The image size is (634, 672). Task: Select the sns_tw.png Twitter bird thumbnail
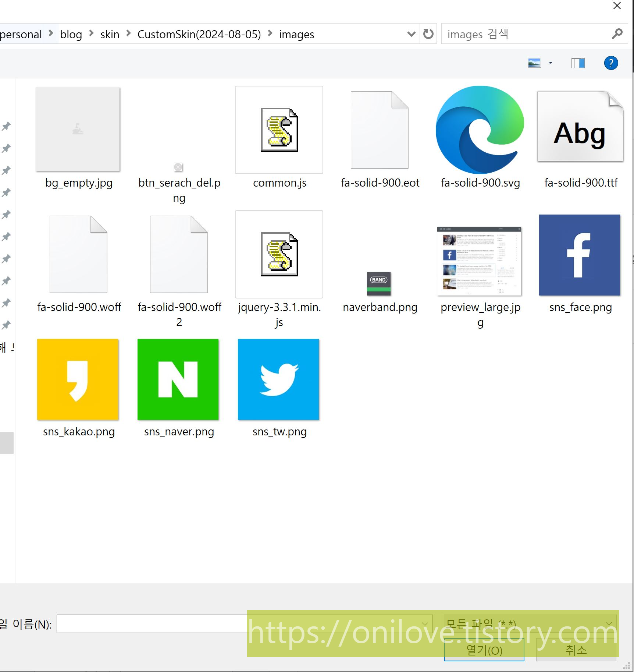point(278,379)
